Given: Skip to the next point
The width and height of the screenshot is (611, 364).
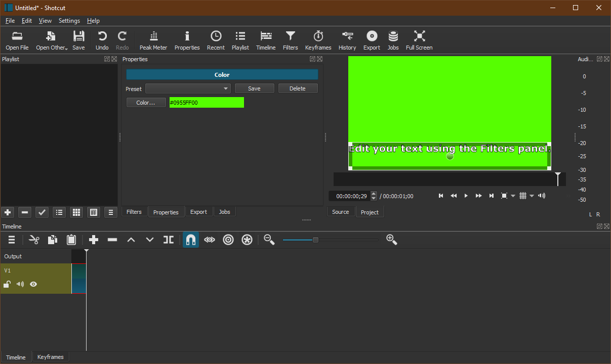Looking at the screenshot, I should 491,196.
